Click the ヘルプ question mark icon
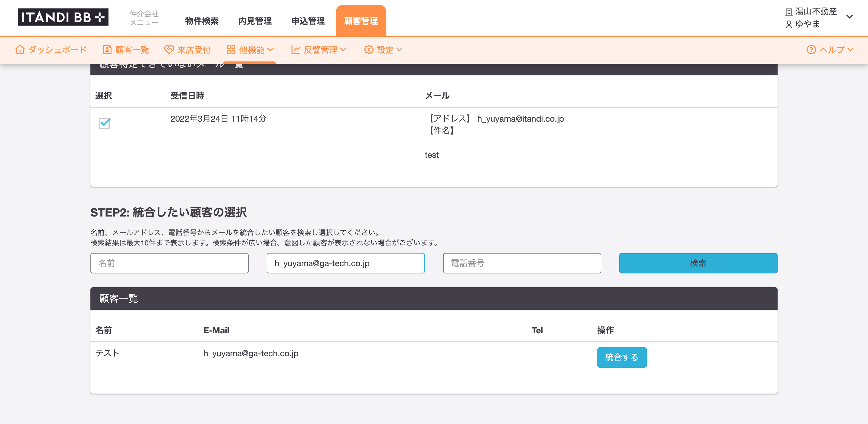 811,49
